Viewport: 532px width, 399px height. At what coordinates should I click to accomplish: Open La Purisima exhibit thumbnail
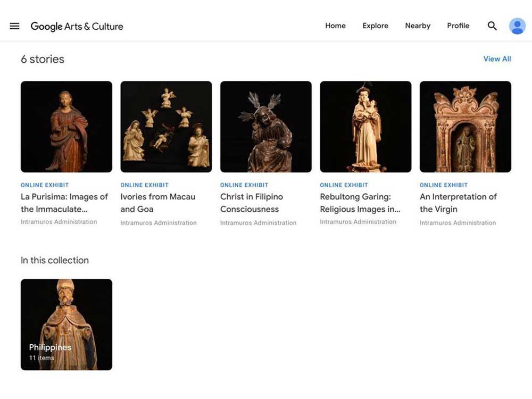(x=66, y=127)
